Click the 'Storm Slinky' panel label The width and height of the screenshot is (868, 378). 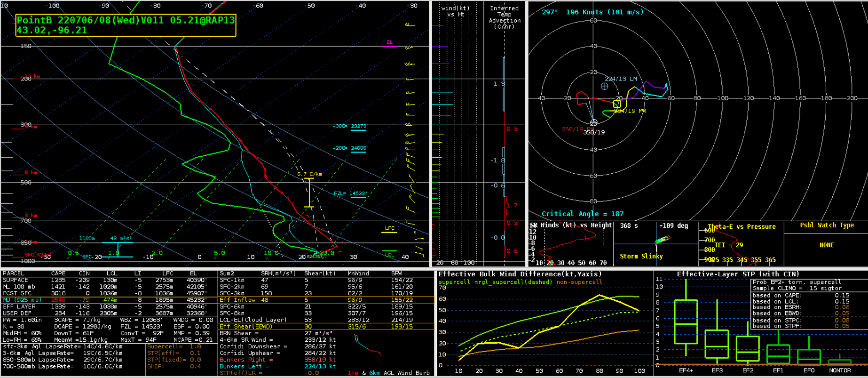point(641,257)
